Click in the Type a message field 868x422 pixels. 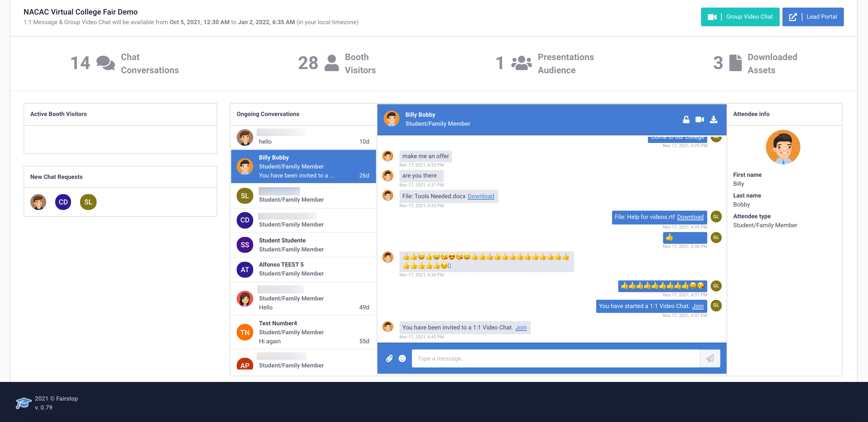click(x=555, y=358)
